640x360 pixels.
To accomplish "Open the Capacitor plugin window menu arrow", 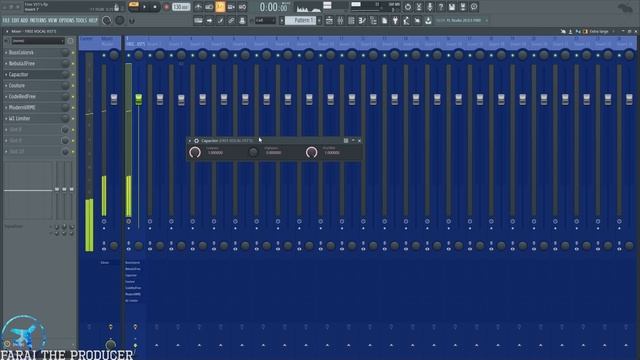I will pyautogui.click(x=190, y=141).
